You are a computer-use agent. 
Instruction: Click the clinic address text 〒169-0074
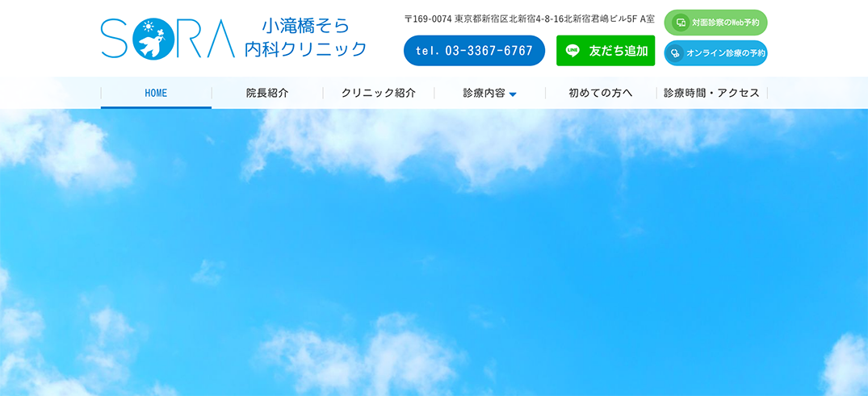point(529,19)
